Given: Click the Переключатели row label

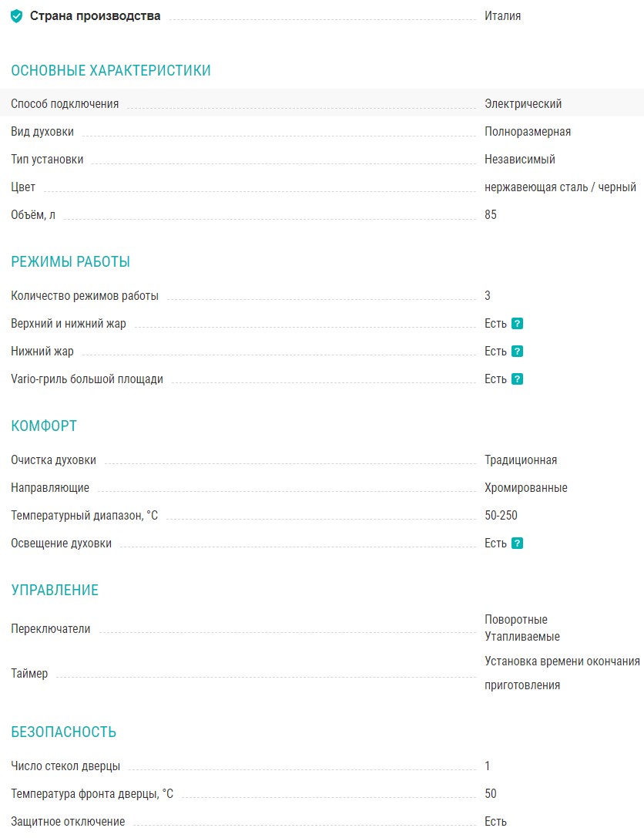Looking at the screenshot, I should pyautogui.click(x=51, y=629).
